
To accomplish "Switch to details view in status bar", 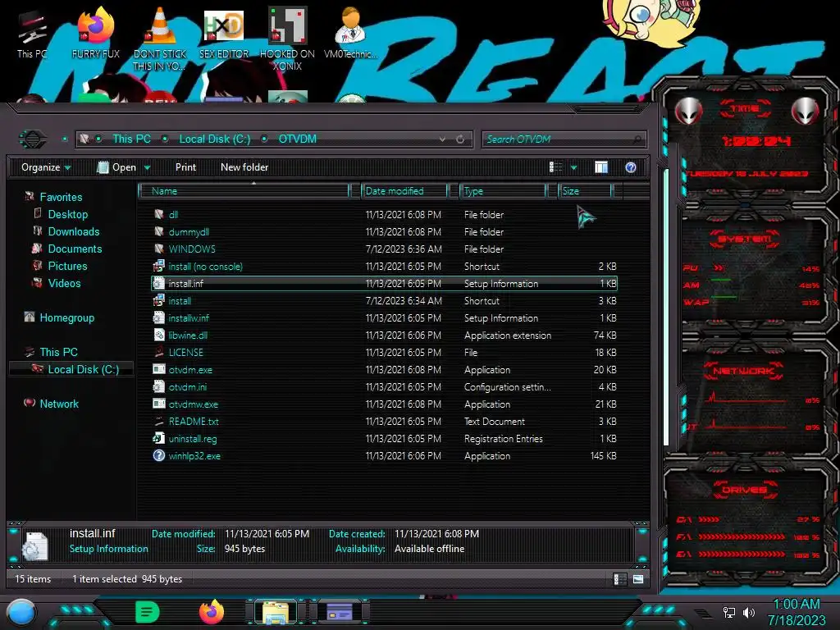I will 619,579.
